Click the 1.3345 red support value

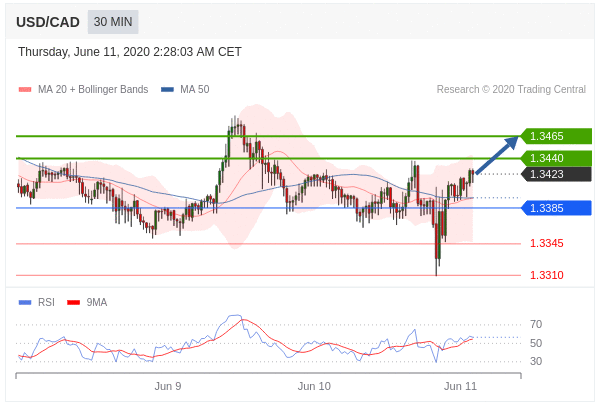tap(547, 243)
